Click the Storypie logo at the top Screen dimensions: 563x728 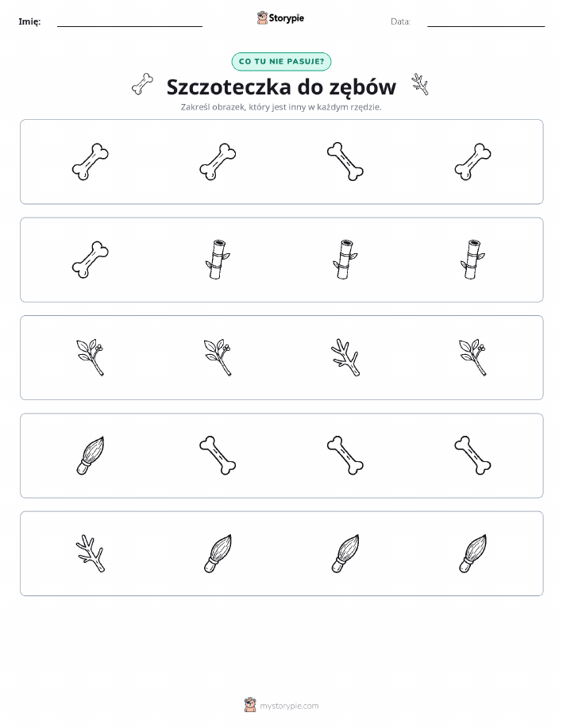[x=280, y=18]
